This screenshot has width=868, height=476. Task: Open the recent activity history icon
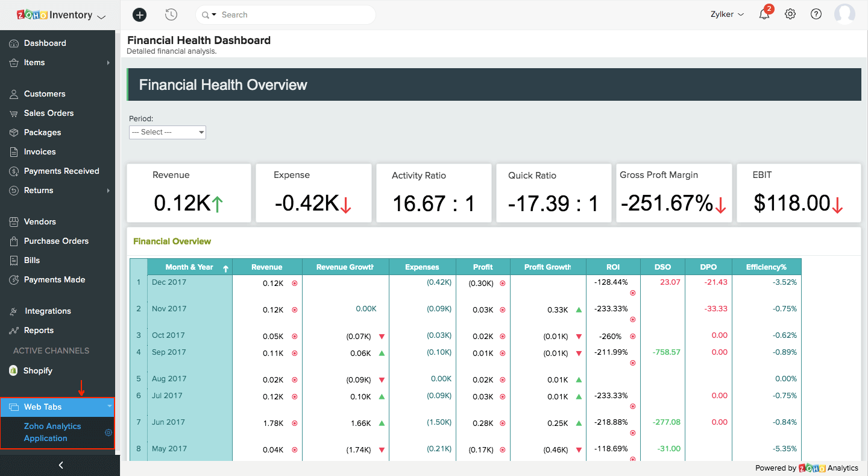[x=171, y=14]
